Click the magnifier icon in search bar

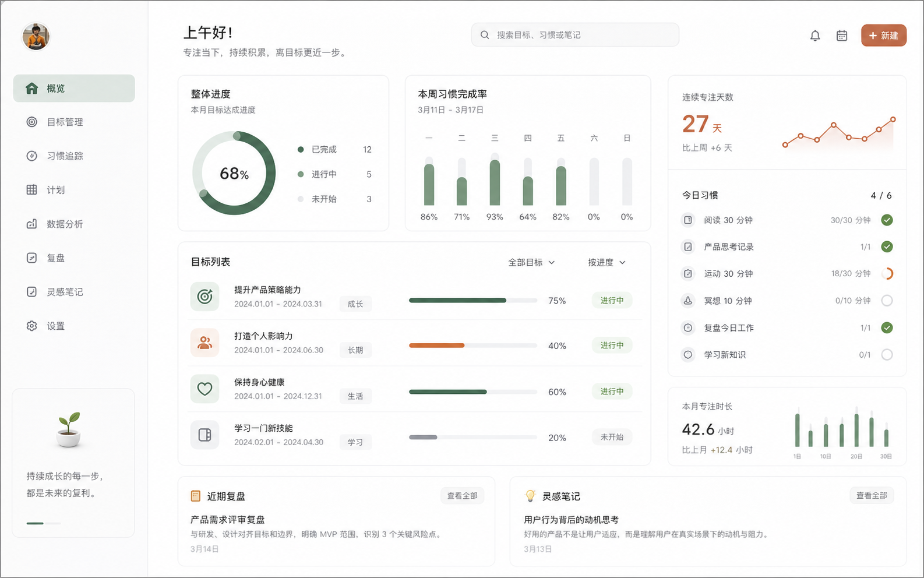[x=484, y=35]
